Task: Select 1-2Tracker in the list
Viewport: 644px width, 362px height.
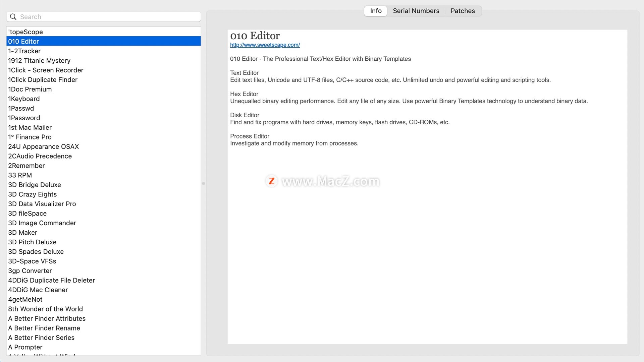Action: click(x=104, y=51)
